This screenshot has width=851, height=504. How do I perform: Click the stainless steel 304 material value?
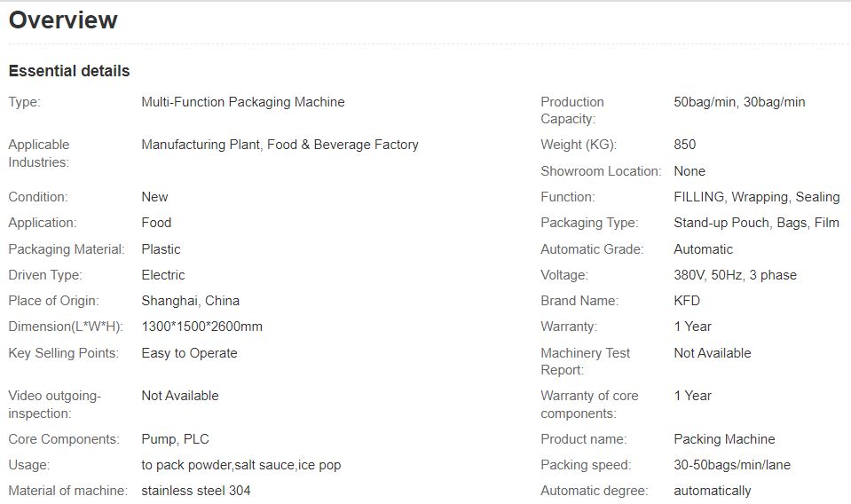(201, 491)
